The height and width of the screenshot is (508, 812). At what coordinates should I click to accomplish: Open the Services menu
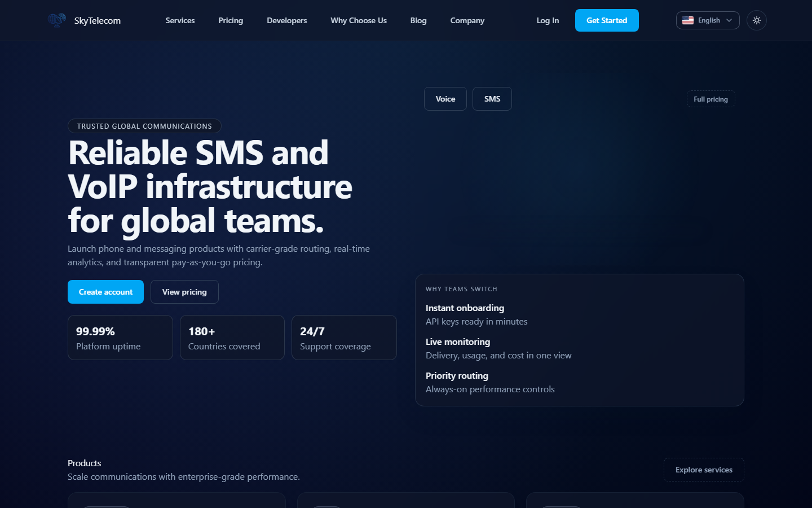(180, 20)
